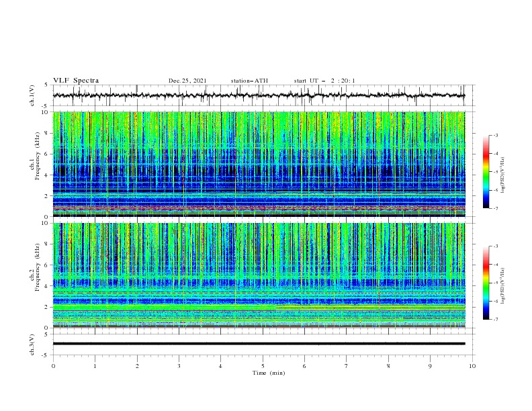Image resolution: width=532 pixels, height=411 pixels.
Task: Click time axis tick label '0'
Action: tap(53, 366)
